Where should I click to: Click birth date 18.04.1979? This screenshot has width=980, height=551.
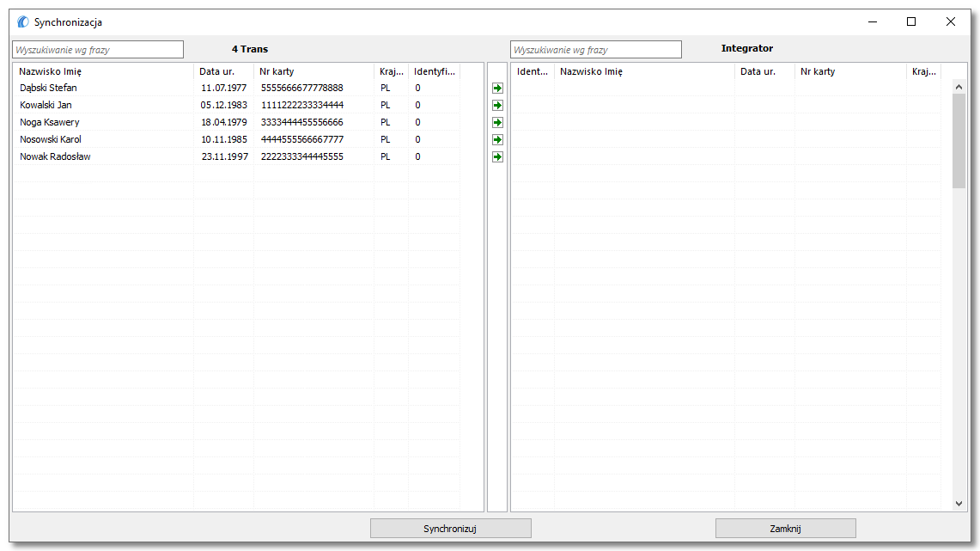[x=224, y=123]
